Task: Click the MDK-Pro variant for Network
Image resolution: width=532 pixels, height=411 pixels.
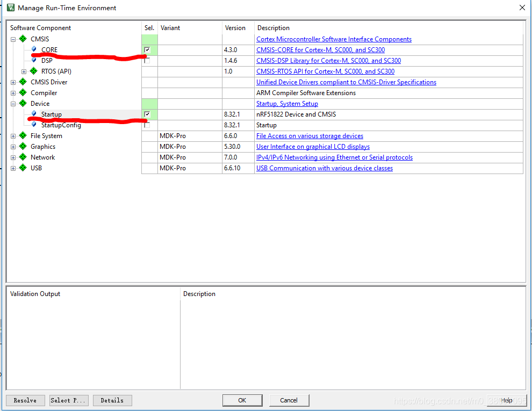Action: [x=172, y=157]
